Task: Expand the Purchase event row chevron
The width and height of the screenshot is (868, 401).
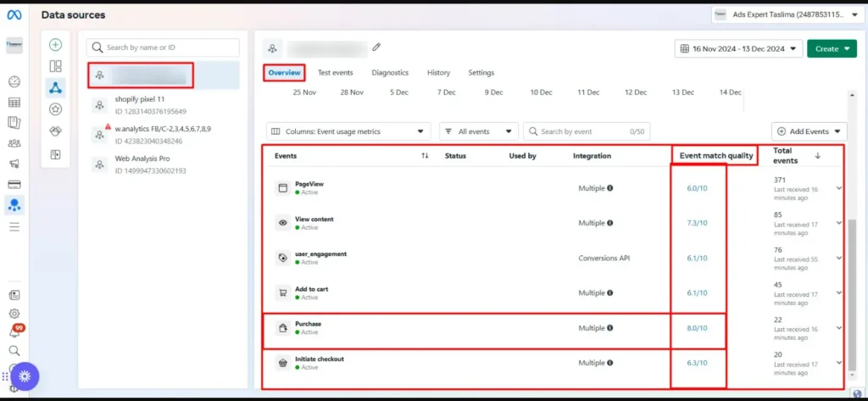Action: pyautogui.click(x=838, y=328)
